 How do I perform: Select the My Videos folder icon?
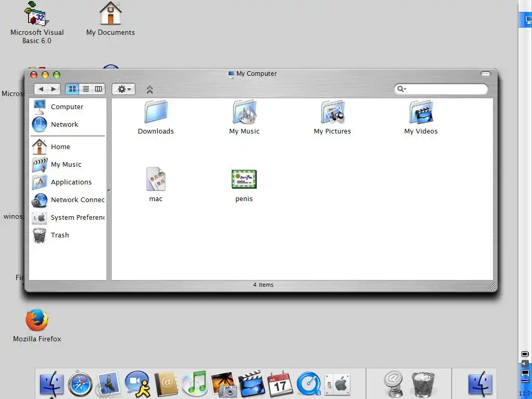tap(421, 112)
